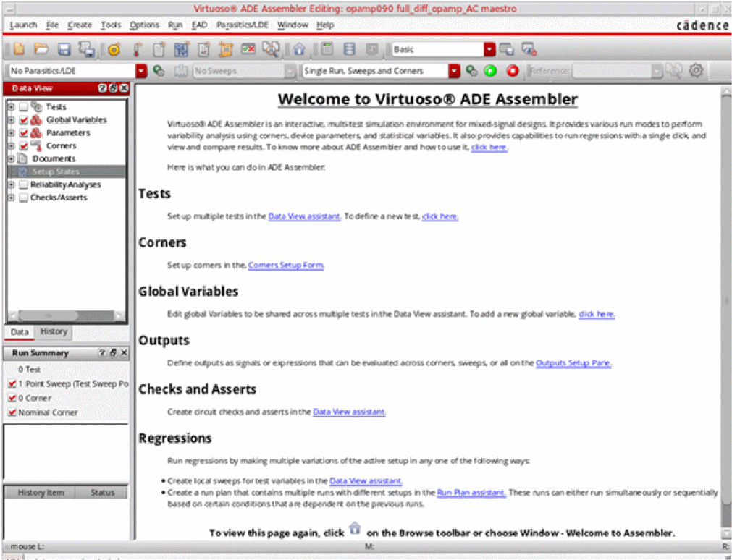The image size is (732, 560).
Task: Enable the Reliability Analyses checkbox
Action: (x=23, y=184)
